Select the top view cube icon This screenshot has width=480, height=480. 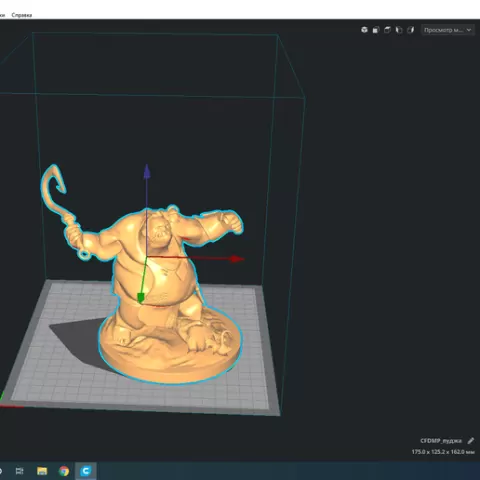pos(387,30)
